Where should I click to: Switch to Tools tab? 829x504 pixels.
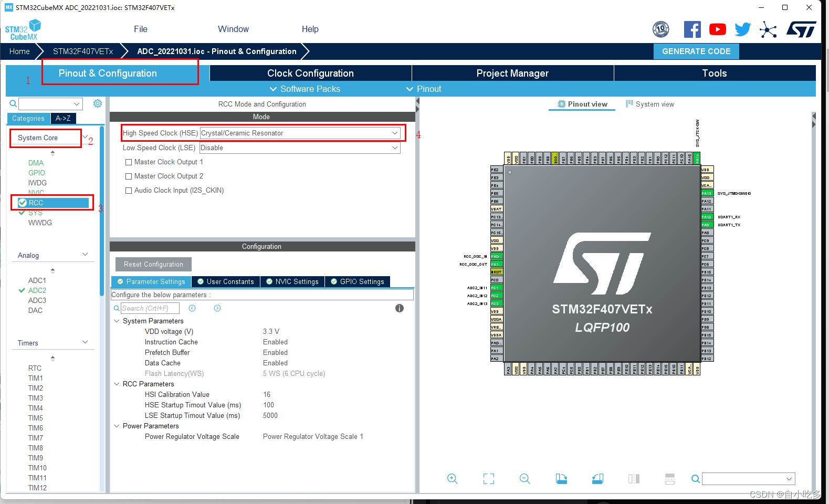click(715, 73)
